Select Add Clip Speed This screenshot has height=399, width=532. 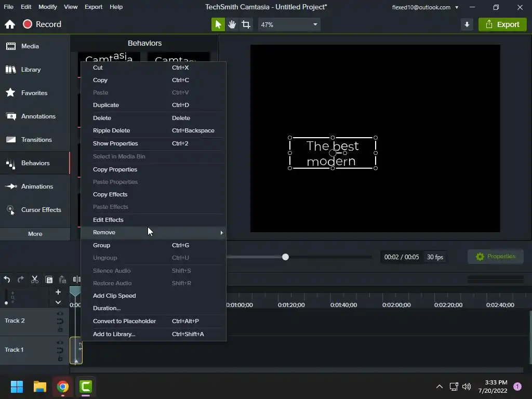pos(153,296)
